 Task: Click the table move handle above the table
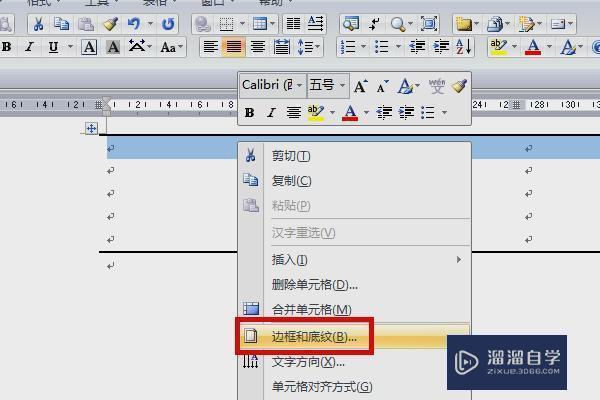[x=91, y=128]
